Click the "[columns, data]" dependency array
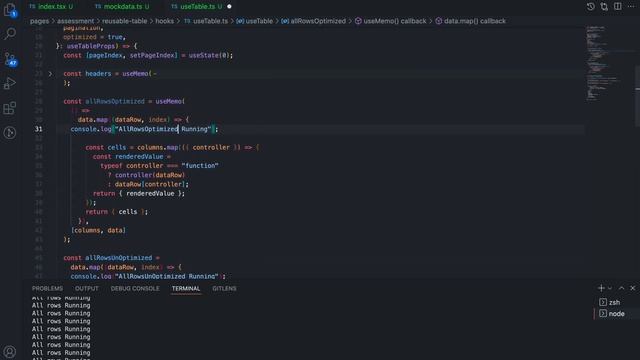This screenshot has height=360, width=640. coord(98,230)
